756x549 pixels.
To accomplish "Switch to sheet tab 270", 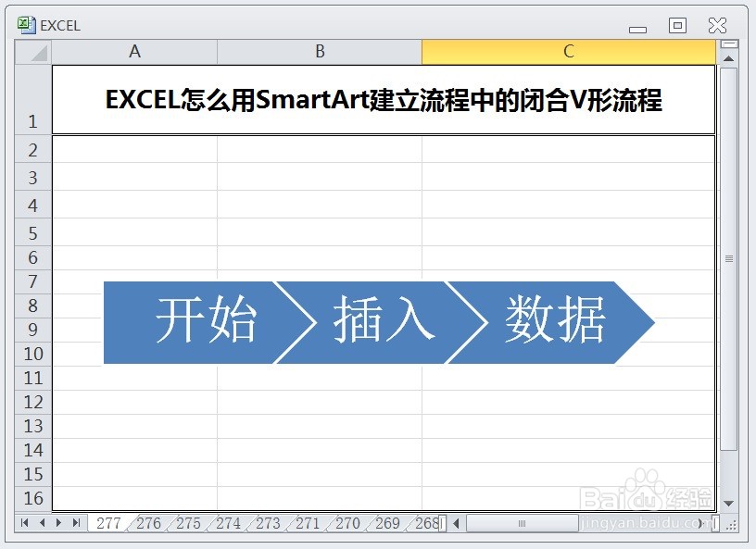I will [347, 523].
